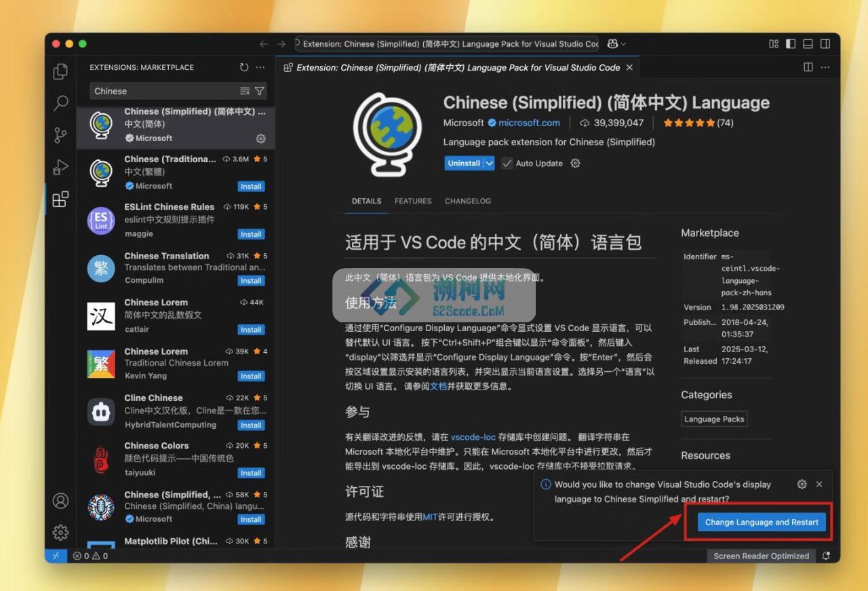The image size is (868, 591).
Task: Click the command center title search box
Action: tap(447, 44)
